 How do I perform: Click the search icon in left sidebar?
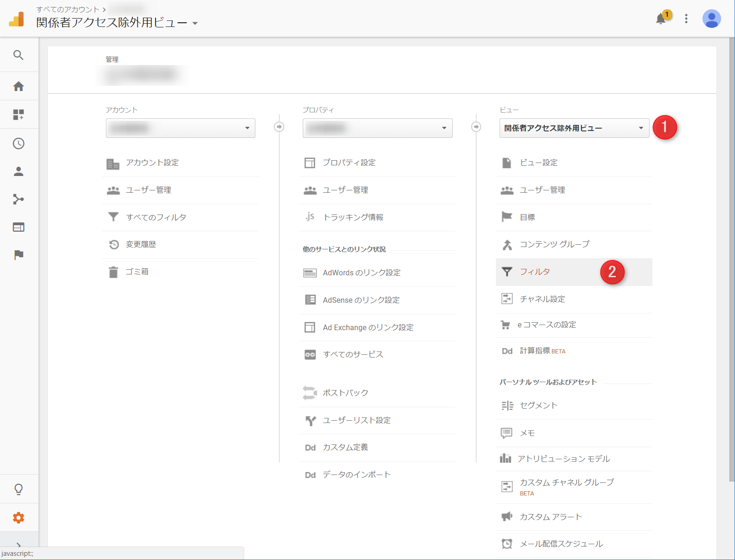click(19, 55)
